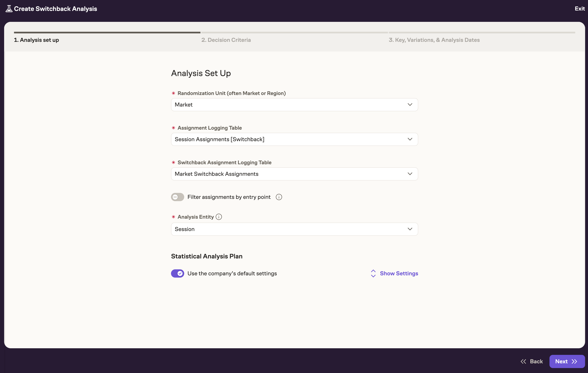Click the chevron on Session Assignments dropdown
This screenshot has height=373, width=588.
410,139
